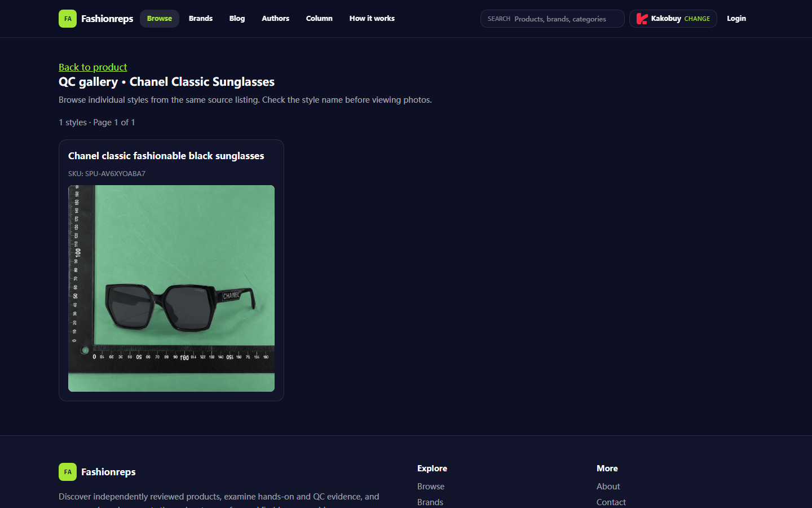Open How it works page

[372, 19]
